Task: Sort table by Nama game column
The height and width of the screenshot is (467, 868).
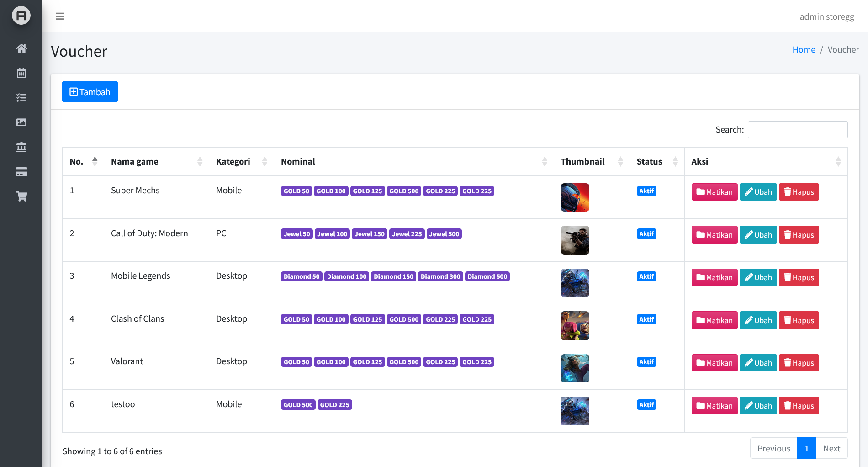Action: (x=156, y=161)
